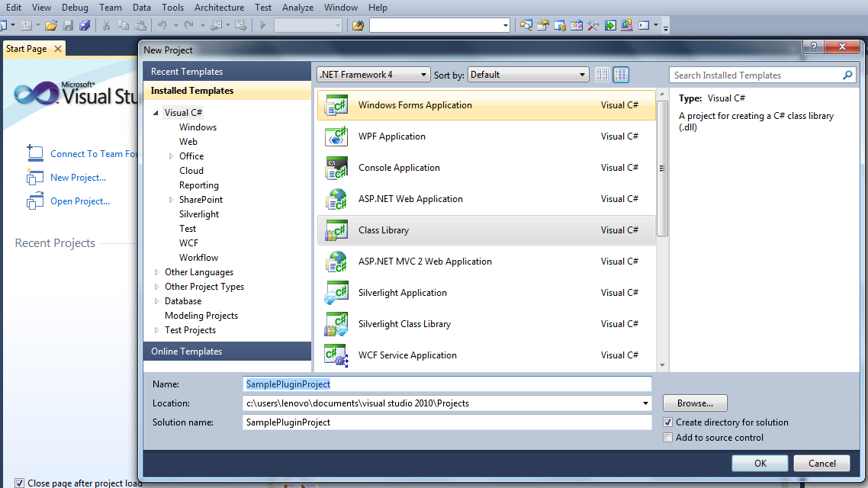This screenshot has height=488, width=868.
Task: Open the Extension Manager toolbar icon
Action: (627, 25)
